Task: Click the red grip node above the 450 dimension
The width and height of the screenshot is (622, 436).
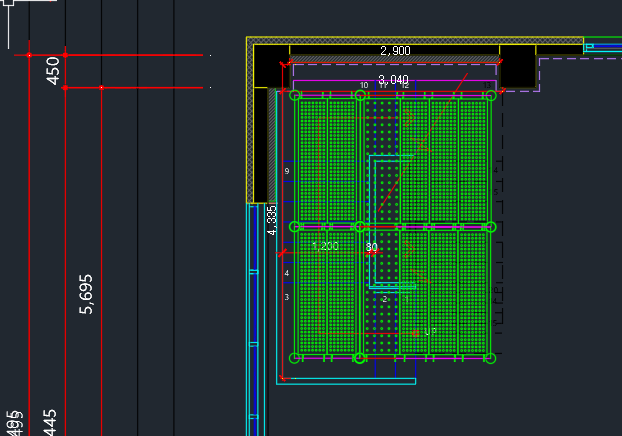Action: tap(65, 55)
